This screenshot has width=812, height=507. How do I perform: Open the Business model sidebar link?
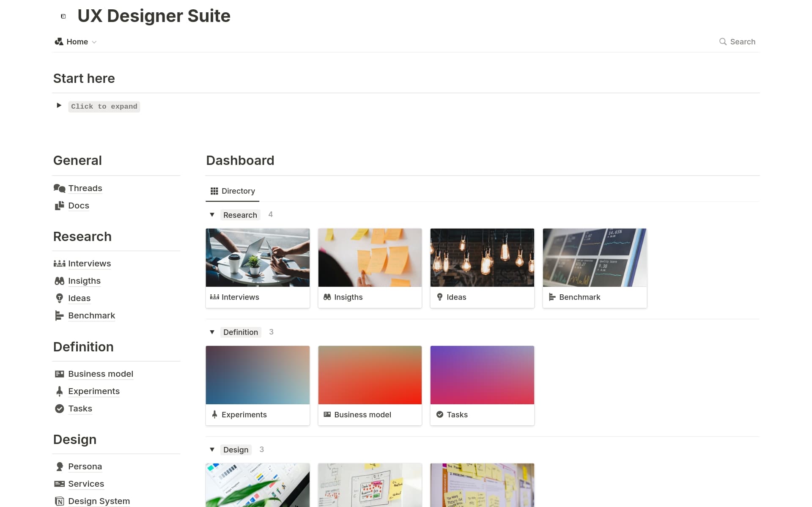tap(101, 374)
